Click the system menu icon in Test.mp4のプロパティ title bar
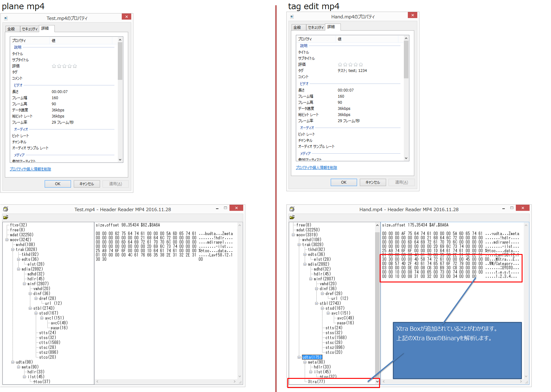The width and height of the screenshot is (551, 392). (6, 18)
